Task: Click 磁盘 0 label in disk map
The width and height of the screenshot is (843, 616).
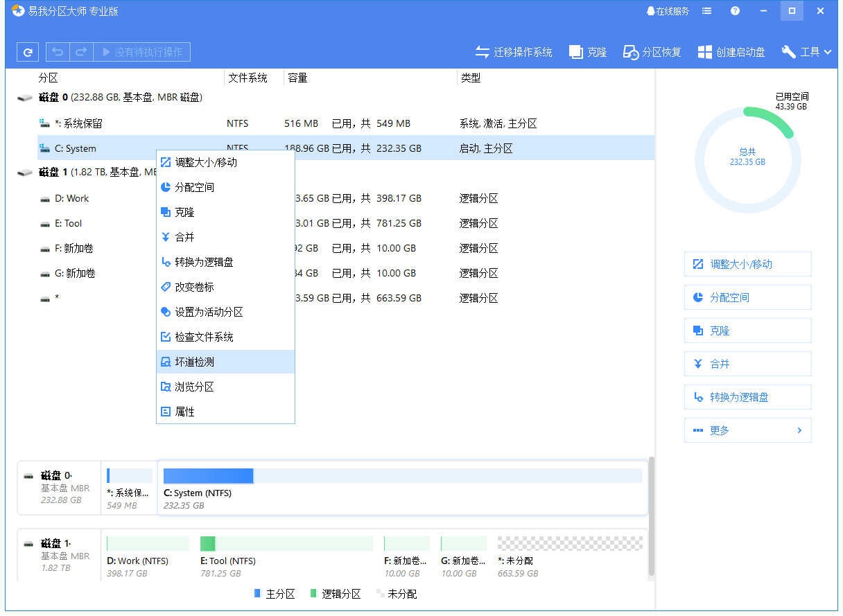Action: pos(58,488)
